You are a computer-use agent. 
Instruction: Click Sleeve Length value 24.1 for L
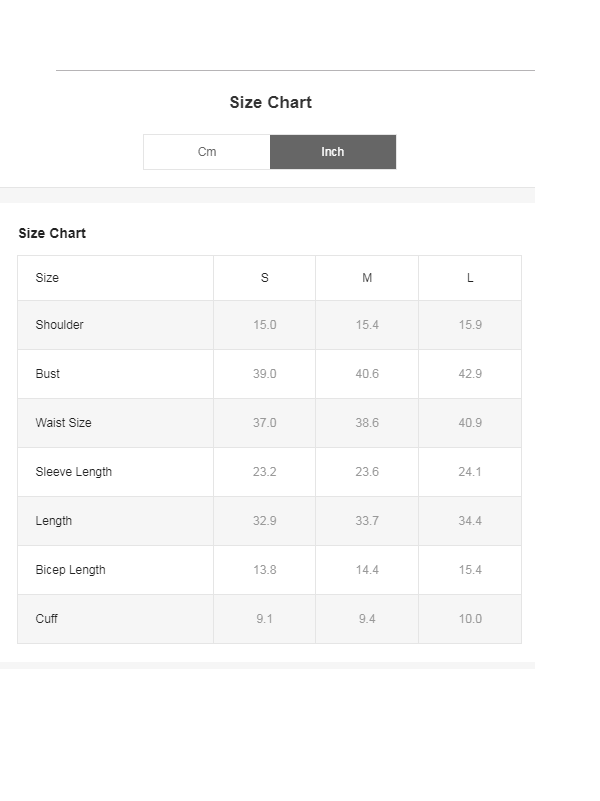point(470,472)
